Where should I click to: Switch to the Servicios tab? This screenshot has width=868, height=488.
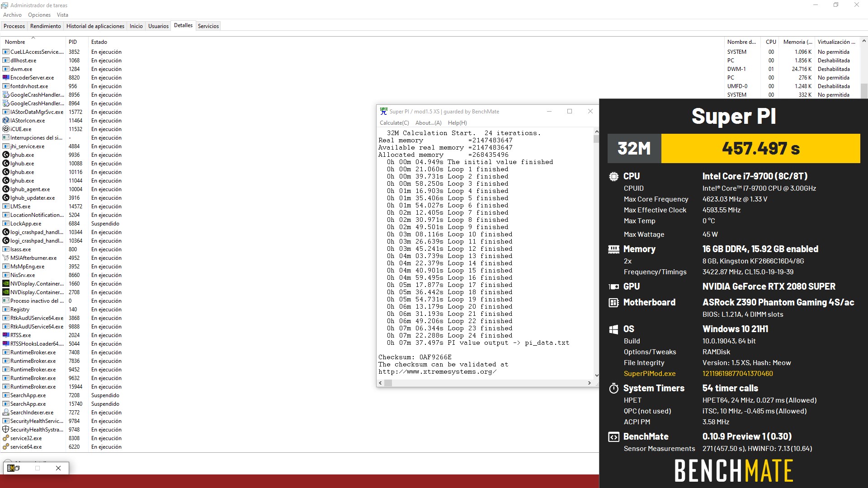point(208,26)
